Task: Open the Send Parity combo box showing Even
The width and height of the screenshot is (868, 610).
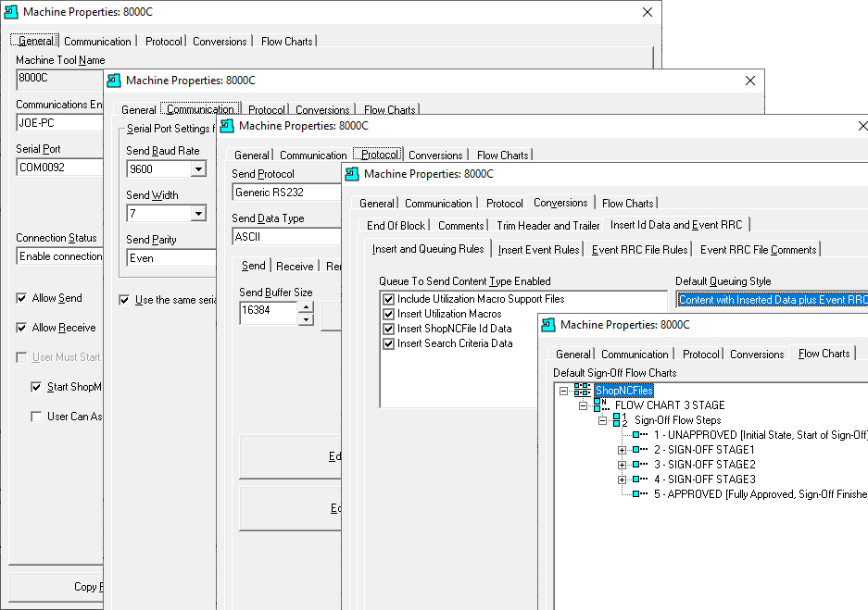Action: (171, 257)
